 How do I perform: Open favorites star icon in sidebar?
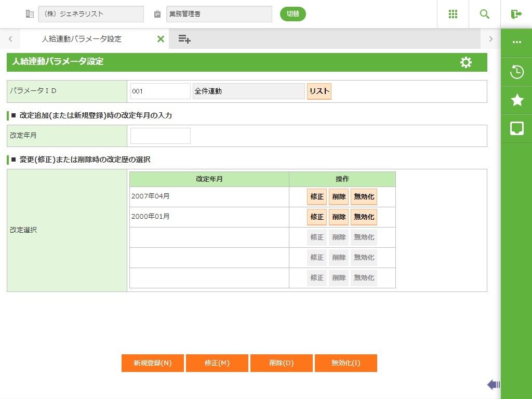click(x=516, y=100)
